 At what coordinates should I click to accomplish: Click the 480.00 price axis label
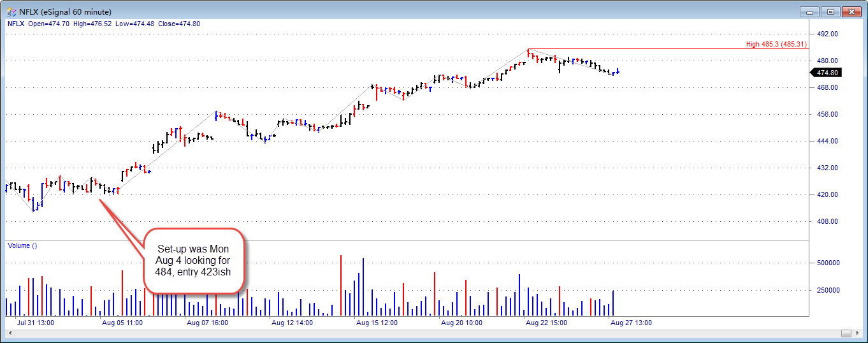click(x=827, y=61)
